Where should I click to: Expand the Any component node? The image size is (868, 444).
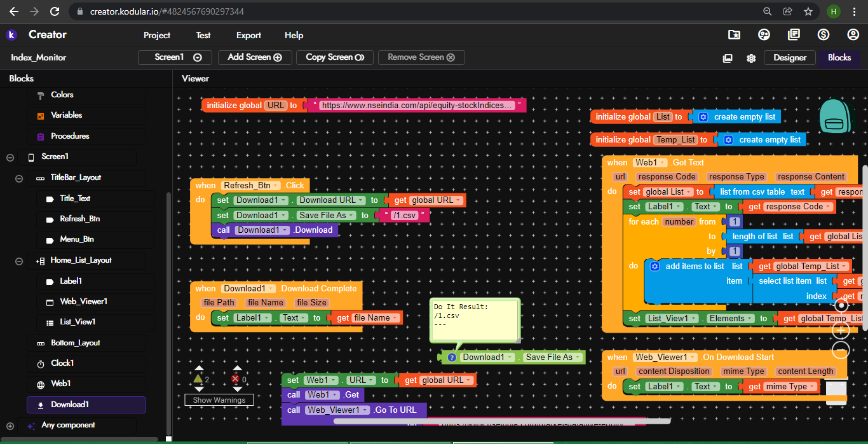[10, 426]
